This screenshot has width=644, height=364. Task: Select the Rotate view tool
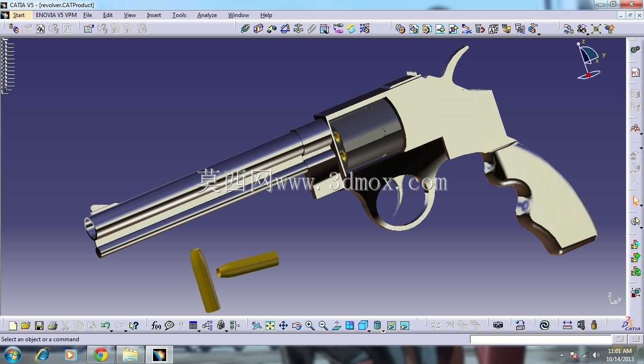pos(297,326)
